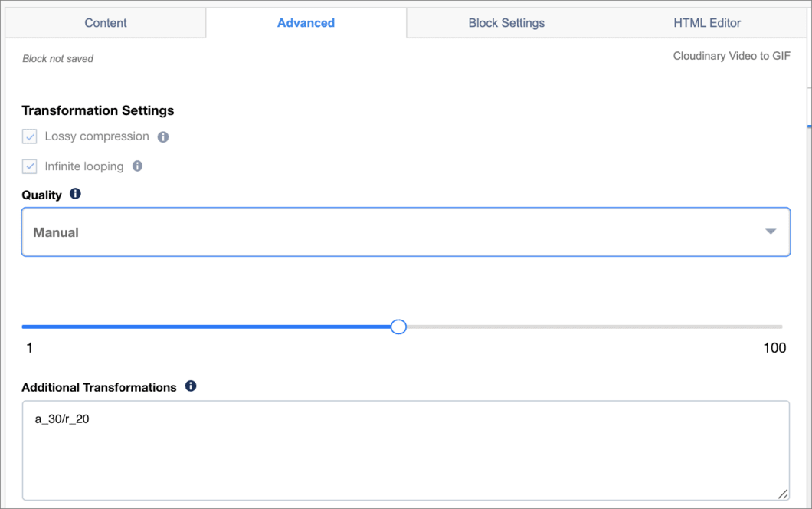Click the Additional Transformations label
The width and height of the screenshot is (812, 509).
(99, 387)
